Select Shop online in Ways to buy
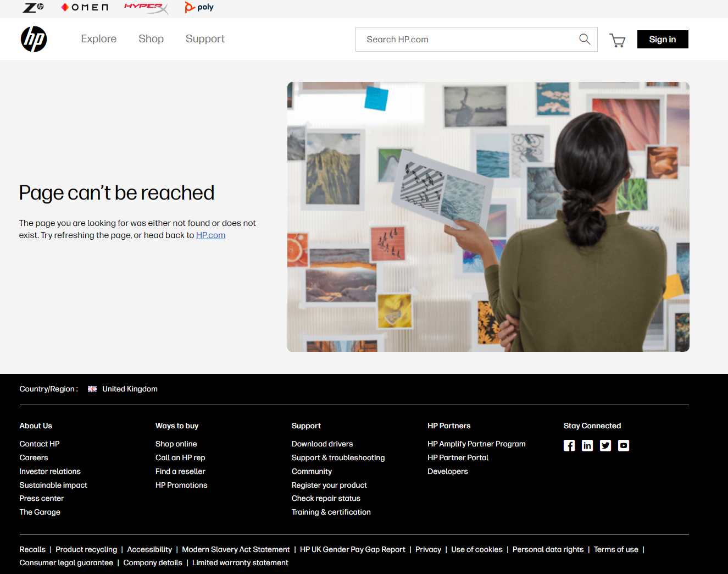Image resolution: width=728 pixels, height=574 pixels. [x=176, y=444]
